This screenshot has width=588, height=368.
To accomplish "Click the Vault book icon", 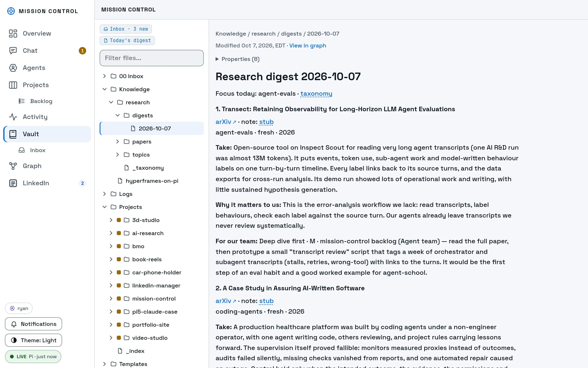I will (13, 134).
